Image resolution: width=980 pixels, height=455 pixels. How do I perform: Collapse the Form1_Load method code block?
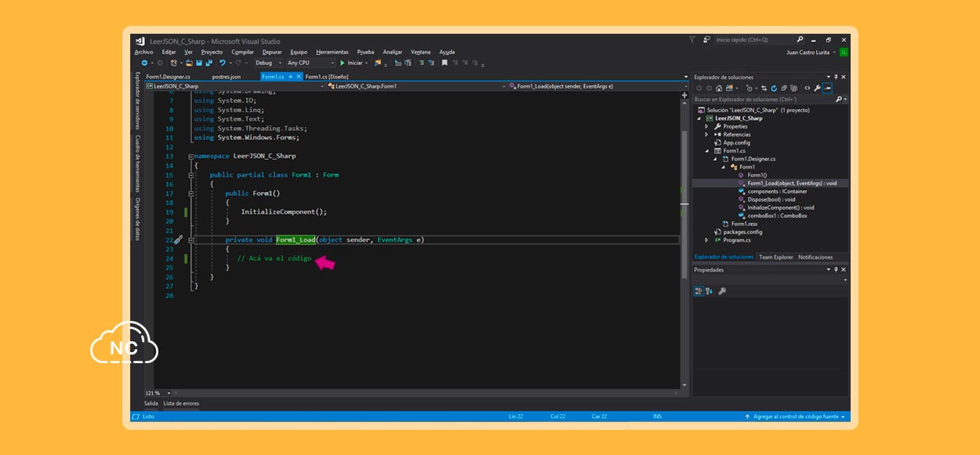(x=191, y=240)
